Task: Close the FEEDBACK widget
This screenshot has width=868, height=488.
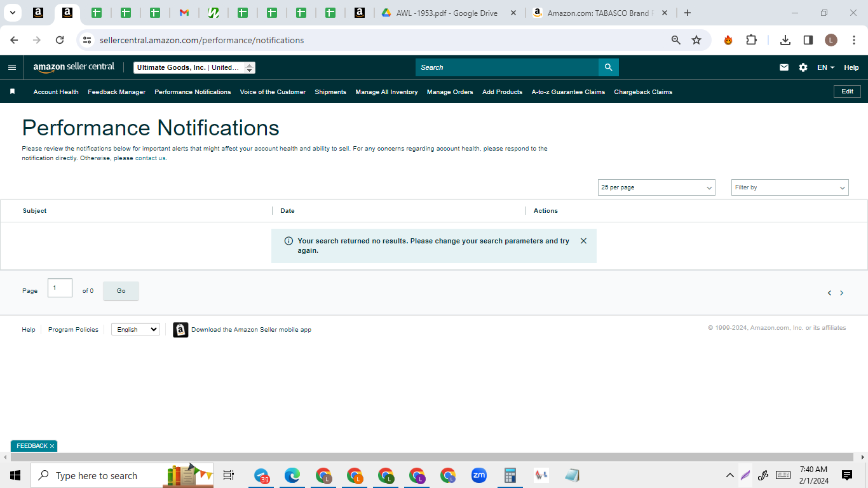Action: pos(52,446)
